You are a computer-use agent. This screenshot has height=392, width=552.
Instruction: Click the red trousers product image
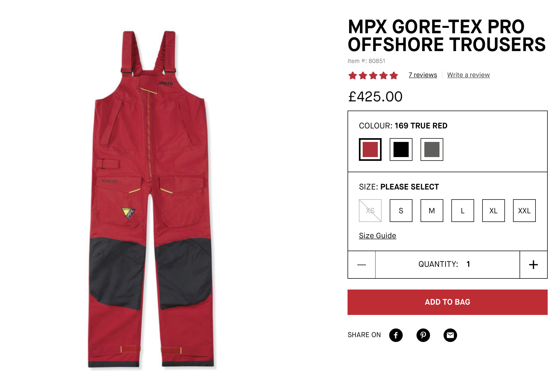pos(151,199)
